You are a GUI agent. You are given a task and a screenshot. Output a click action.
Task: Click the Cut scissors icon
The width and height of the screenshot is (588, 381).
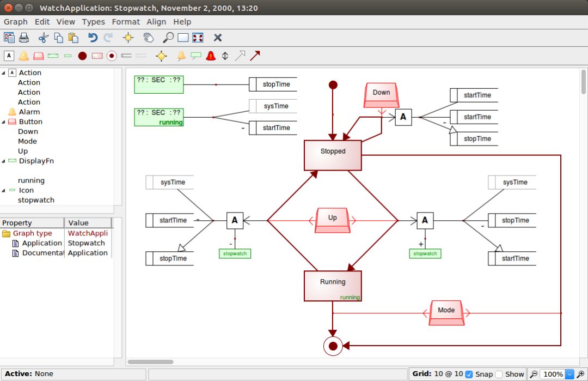click(44, 38)
